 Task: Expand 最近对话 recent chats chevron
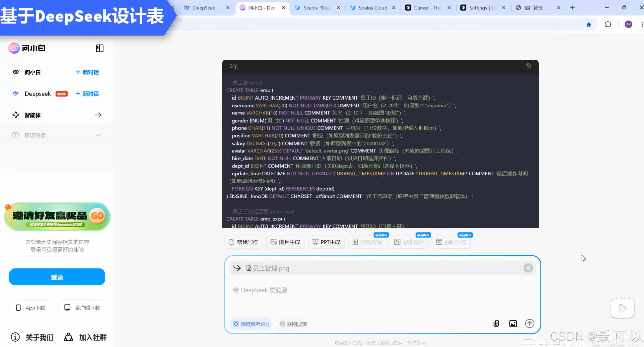(98, 135)
